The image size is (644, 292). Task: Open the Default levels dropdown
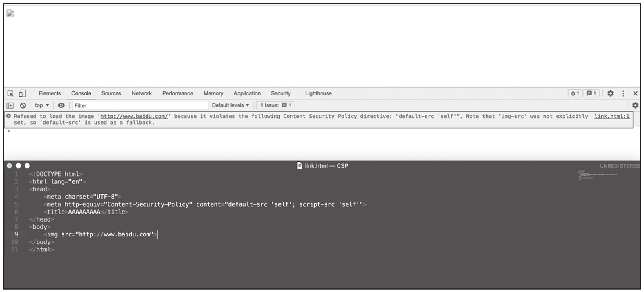(x=230, y=105)
